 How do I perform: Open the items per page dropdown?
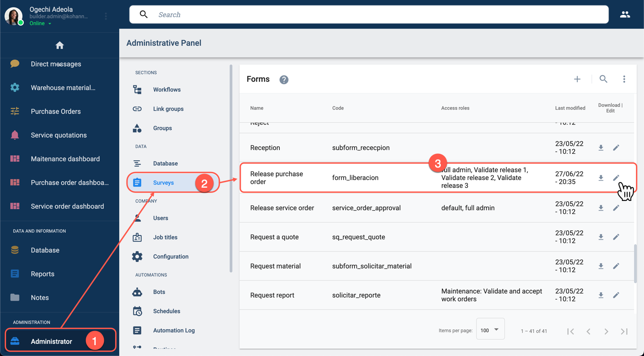[490, 330]
